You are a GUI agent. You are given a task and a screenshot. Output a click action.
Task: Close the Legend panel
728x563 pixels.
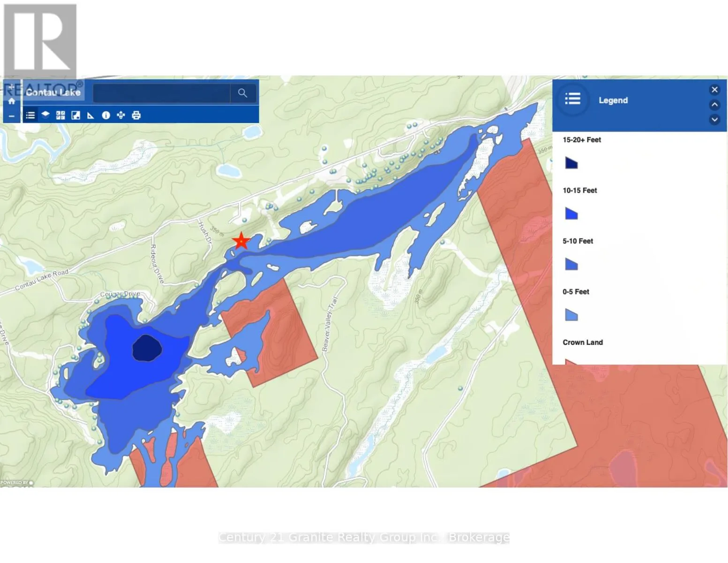pyautogui.click(x=714, y=90)
